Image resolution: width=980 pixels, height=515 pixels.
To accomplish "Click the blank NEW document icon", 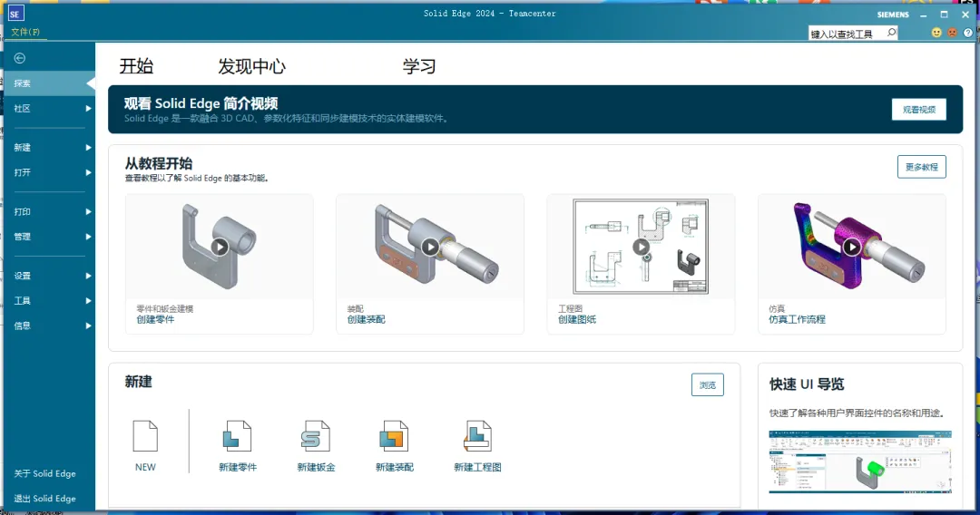I will pyautogui.click(x=145, y=436).
